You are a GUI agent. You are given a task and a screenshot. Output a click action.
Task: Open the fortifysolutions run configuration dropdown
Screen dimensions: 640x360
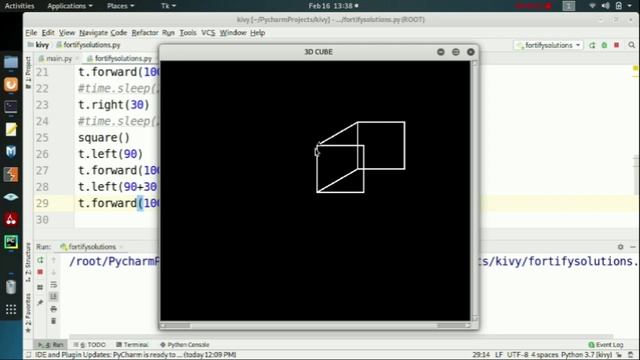click(549, 45)
